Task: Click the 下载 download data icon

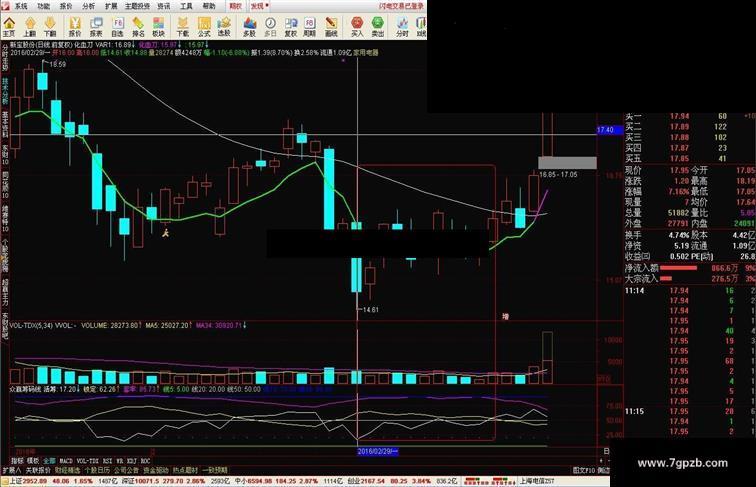Action: (x=182, y=26)
